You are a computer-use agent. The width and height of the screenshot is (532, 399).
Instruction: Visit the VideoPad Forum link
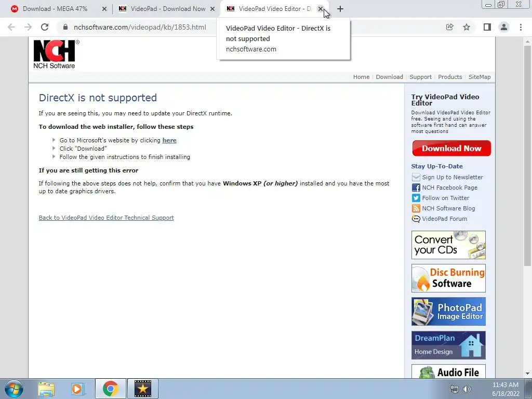click(445, 219)
